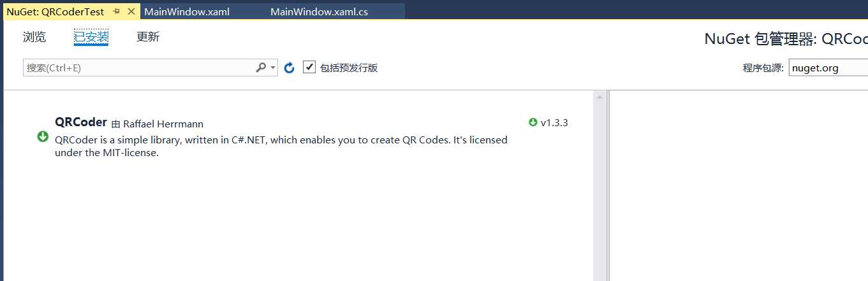Click the 程序包源 label

[763, 68]
